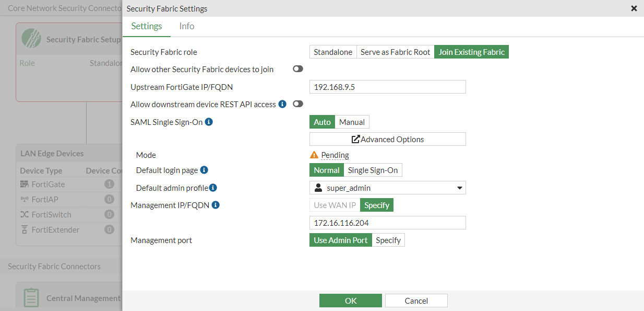Set default login page to Single Sign-On

point(373,170)
